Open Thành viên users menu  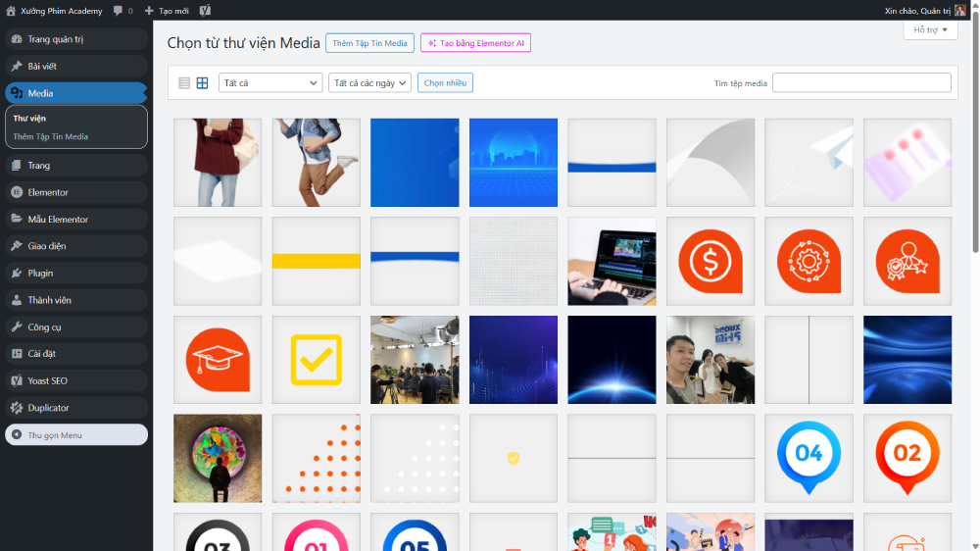76,300
